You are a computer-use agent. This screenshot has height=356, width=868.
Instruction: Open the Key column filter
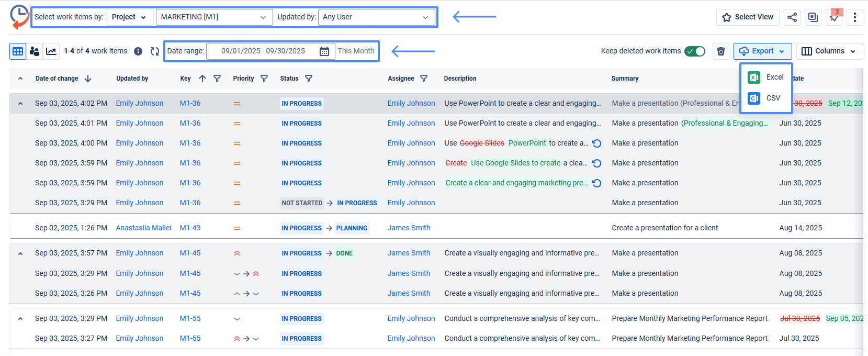tap(217, 79)
